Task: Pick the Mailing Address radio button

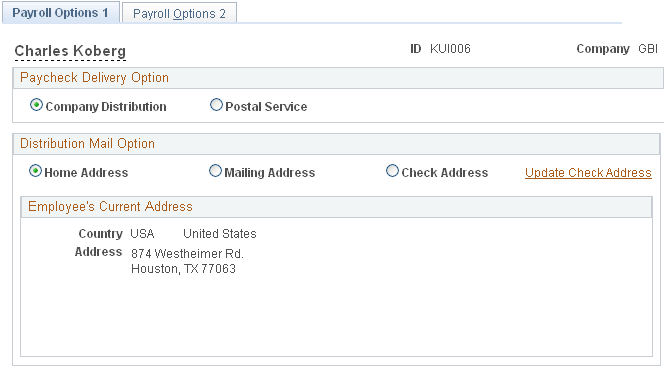Action: pos(215,171)
